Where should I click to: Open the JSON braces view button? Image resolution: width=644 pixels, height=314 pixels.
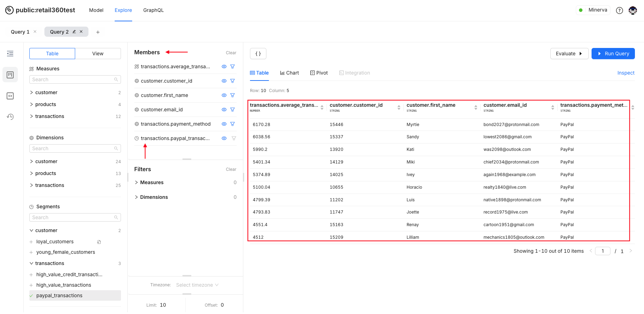258,54
